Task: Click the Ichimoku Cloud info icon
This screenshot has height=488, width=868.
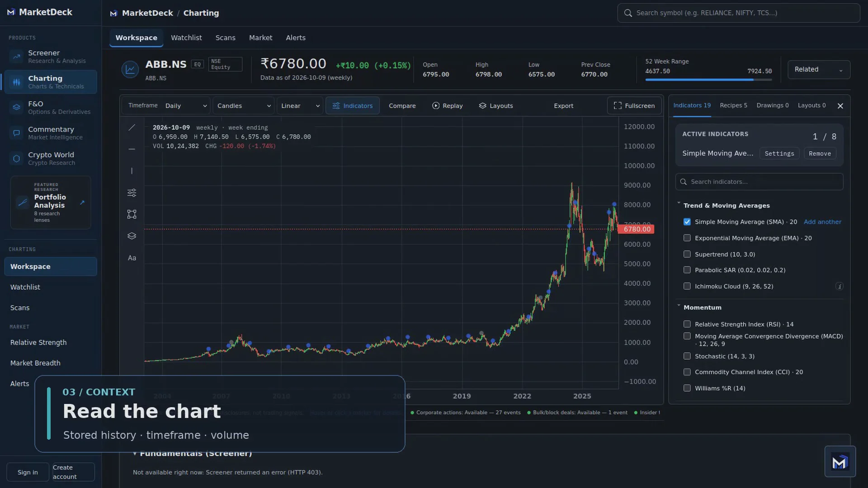Action: coord(840,286)
